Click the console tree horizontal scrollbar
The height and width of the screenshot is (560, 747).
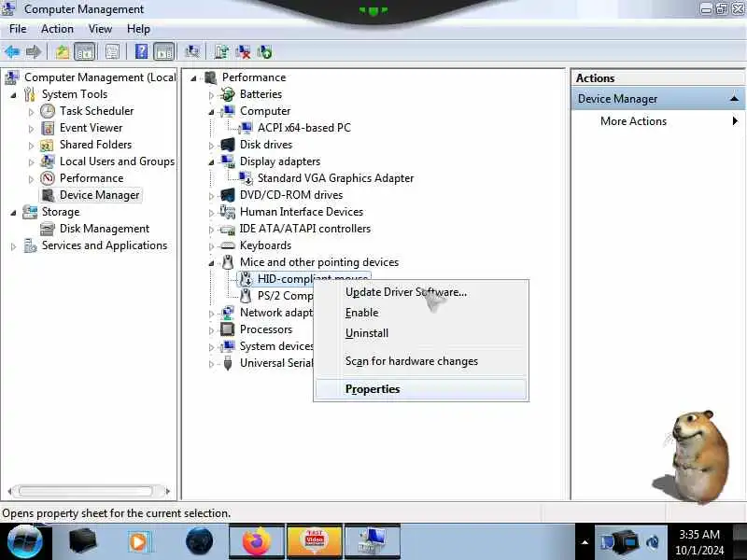point(86,491)
